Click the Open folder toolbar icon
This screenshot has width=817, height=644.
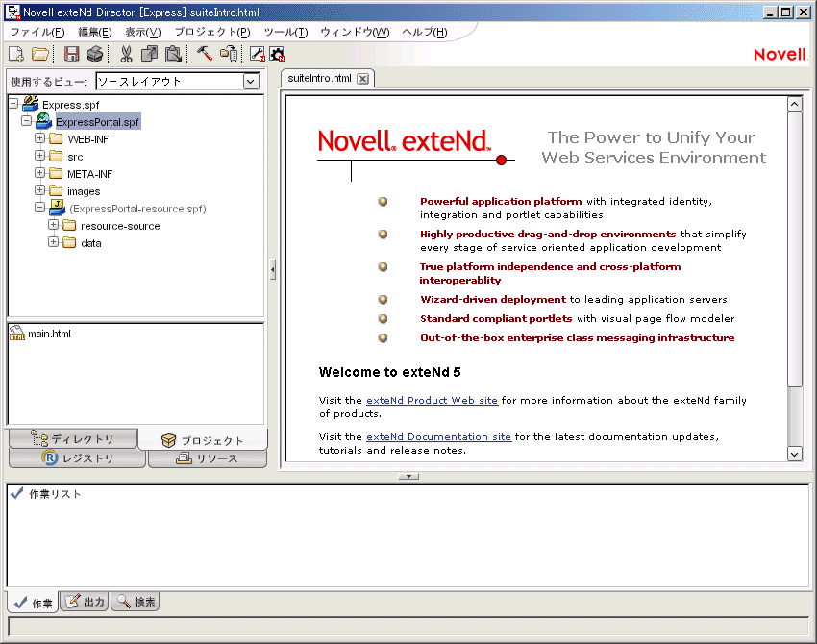click(x=40, y=54)
